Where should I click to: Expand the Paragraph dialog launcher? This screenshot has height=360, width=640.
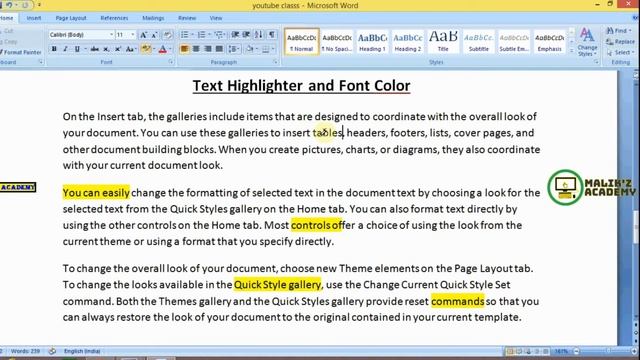(x=276, y=62)
